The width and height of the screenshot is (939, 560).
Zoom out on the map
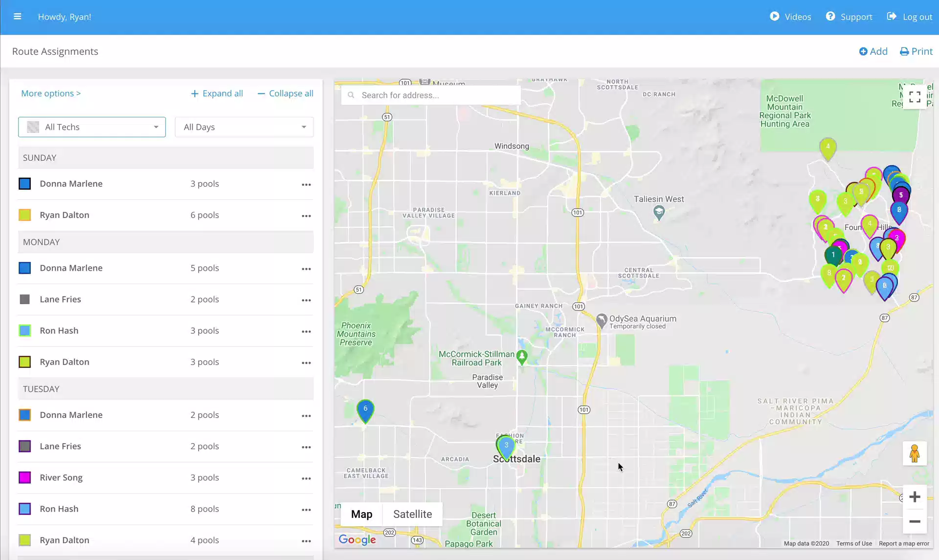coord(915,521)
